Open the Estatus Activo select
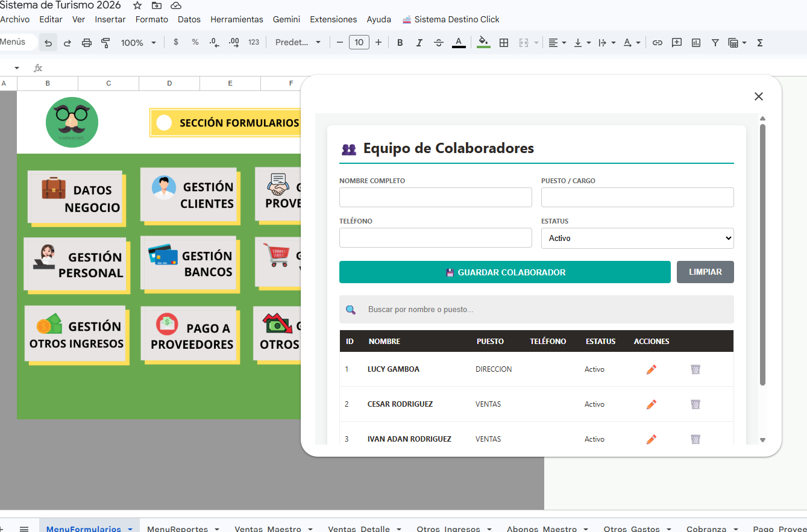Image resolution: width=807 pixels, height=532 pixels. click(x=638, y=238)
